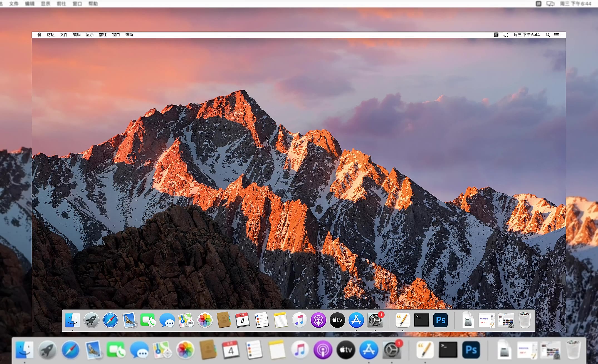Open screen mirroring displays menu in inner bar
Image resolution: width=598 pixels, height=364 pixels.
(506, 35)
